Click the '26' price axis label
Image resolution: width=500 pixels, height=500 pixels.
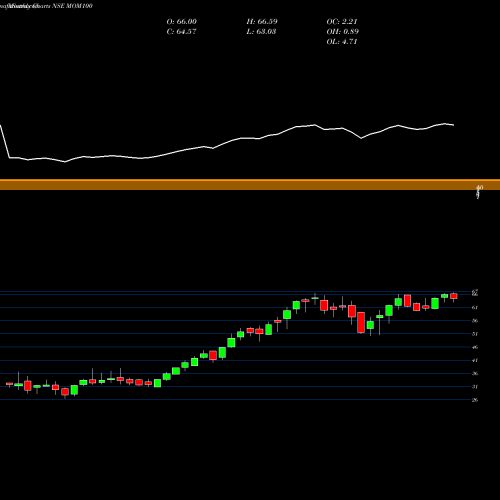(475, 400)
